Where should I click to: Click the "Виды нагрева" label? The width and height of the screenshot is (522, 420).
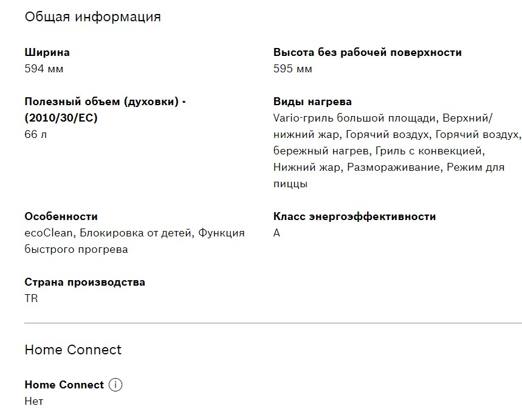point(312,102)
